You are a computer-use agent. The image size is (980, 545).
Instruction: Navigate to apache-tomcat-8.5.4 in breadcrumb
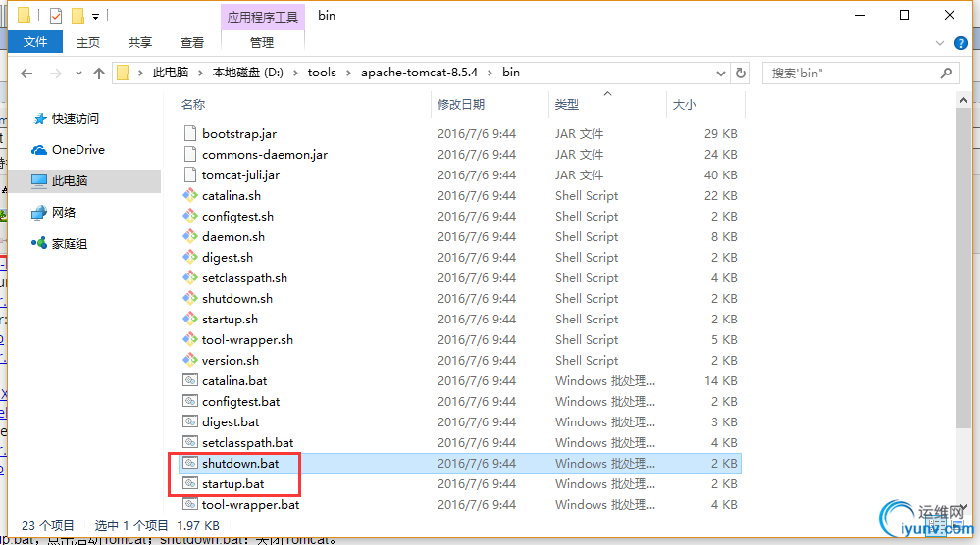pyautogui.click(x=420, y=73)
